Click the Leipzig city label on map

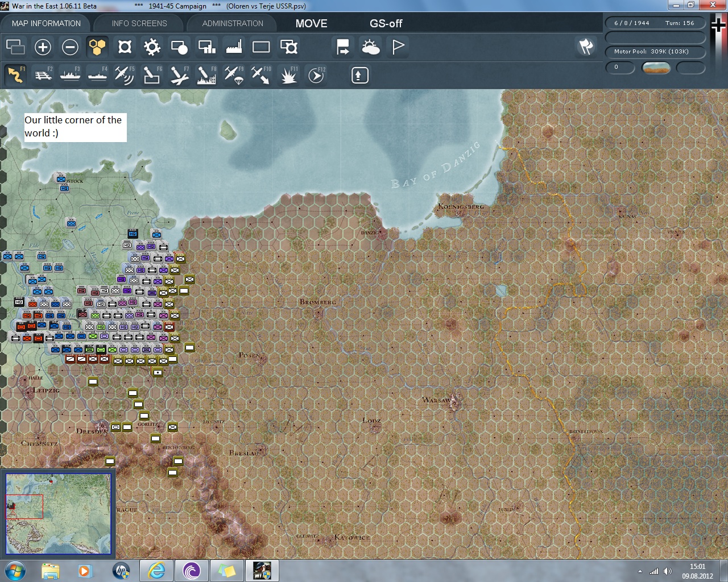pos(46,390)
